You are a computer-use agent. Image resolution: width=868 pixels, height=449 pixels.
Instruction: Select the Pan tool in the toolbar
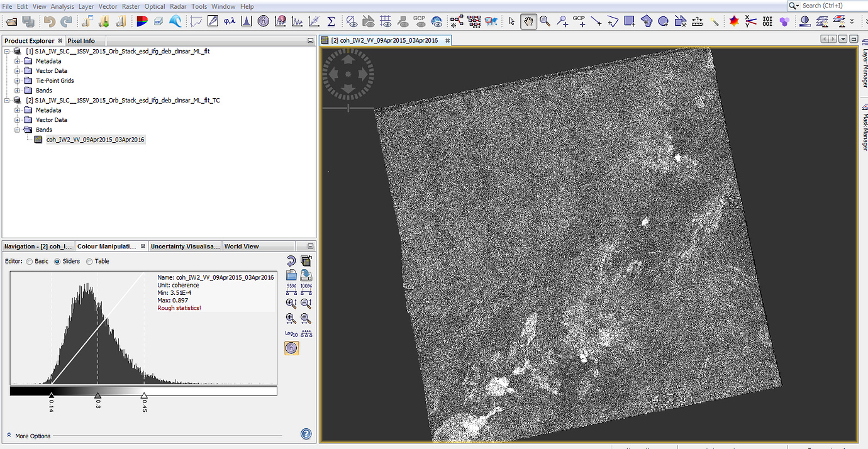coord(528,21)
